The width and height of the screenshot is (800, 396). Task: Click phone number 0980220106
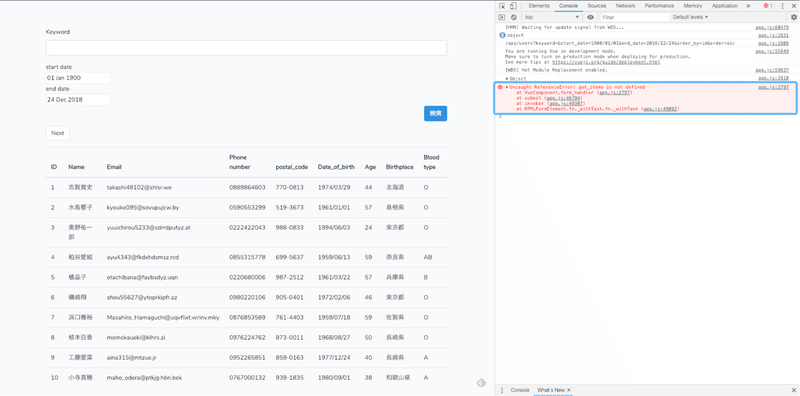247,297
